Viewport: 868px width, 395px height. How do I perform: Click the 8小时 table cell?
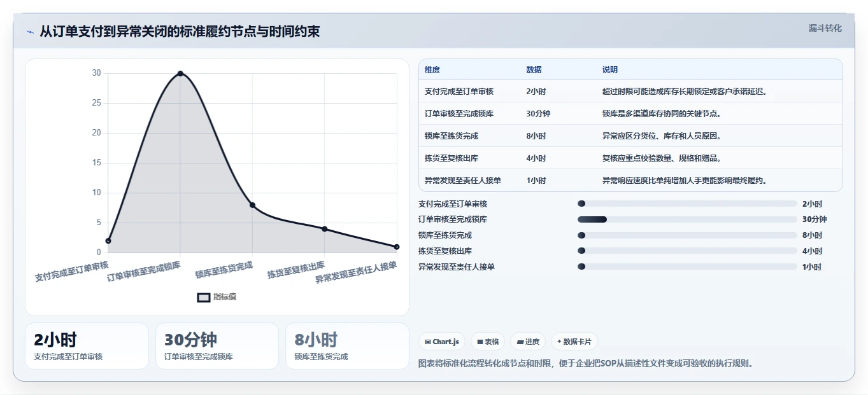pyautogui.click(x=536, y=136)
